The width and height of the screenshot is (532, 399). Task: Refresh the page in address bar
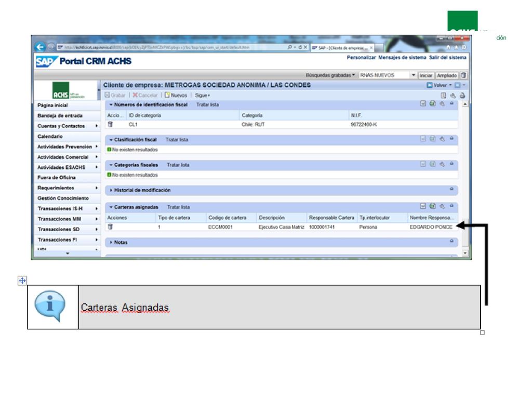point(300,47)
